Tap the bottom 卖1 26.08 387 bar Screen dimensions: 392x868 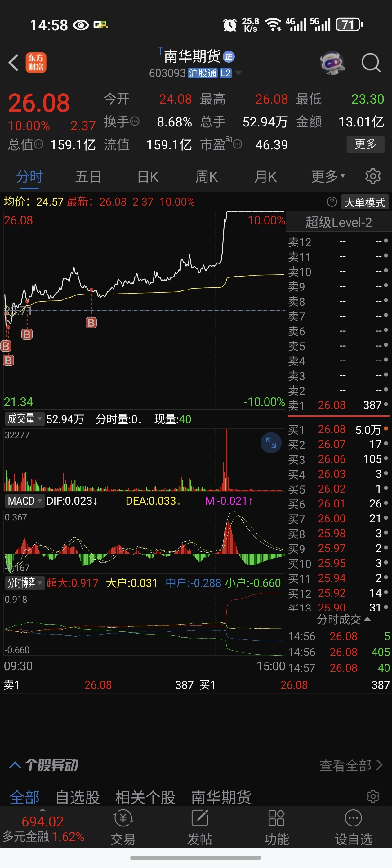(x=98, y=685)
